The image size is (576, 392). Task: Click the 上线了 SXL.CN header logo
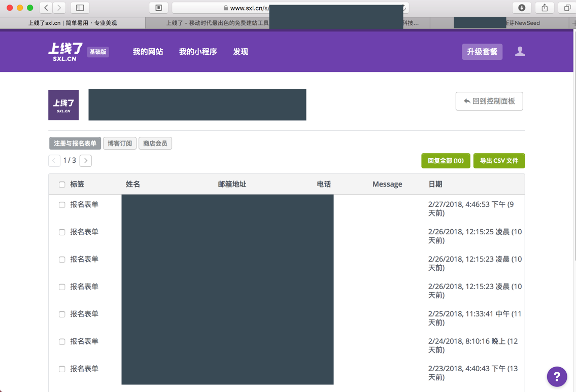(x=65, y=52)
